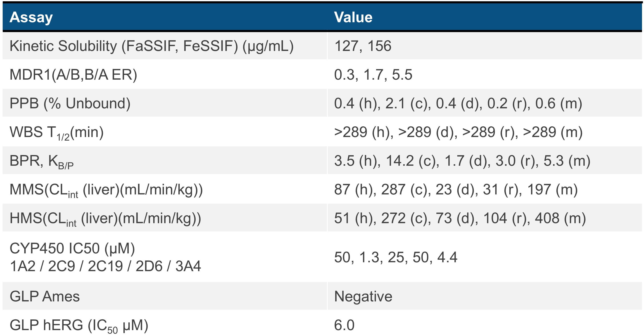Click the MMS value starting 87 (h)
Screen dimensions: 644x335
[x=456, y=190]
